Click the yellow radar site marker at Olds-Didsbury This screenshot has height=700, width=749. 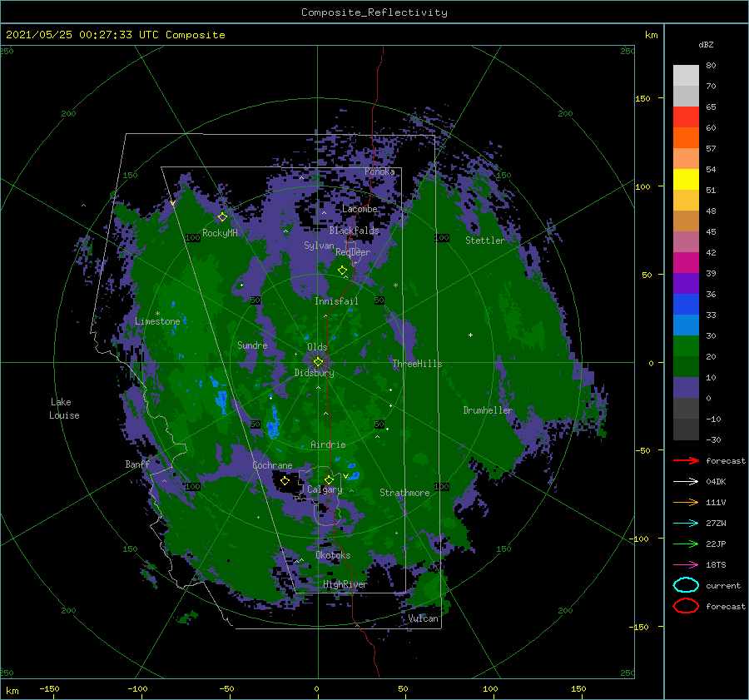[x=318, y=362]
